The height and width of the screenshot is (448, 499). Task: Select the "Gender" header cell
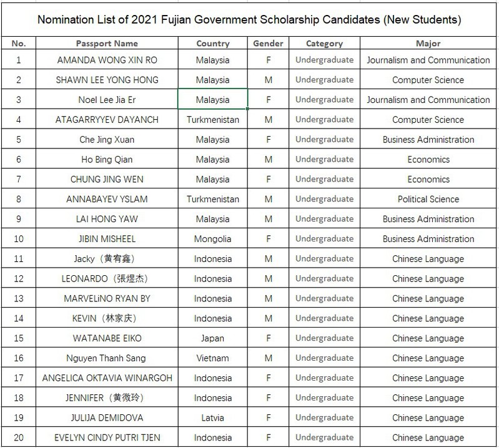(x=269, y=44)
